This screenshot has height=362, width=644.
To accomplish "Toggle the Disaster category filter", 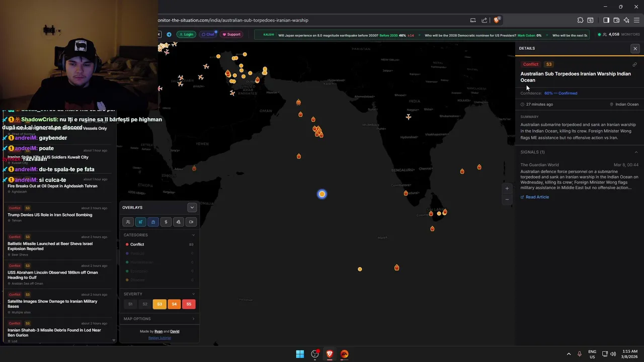I will pos(159,280).
